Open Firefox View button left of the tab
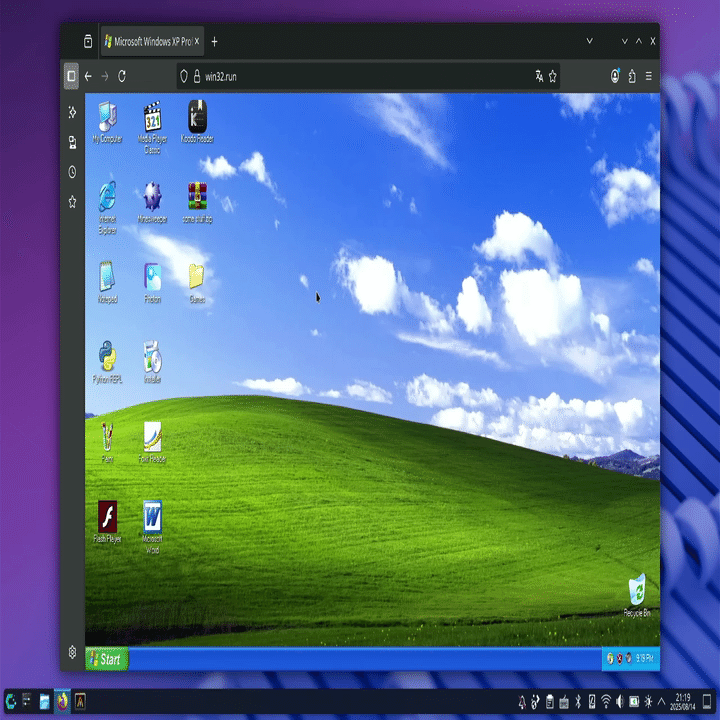 pos(88,41)
